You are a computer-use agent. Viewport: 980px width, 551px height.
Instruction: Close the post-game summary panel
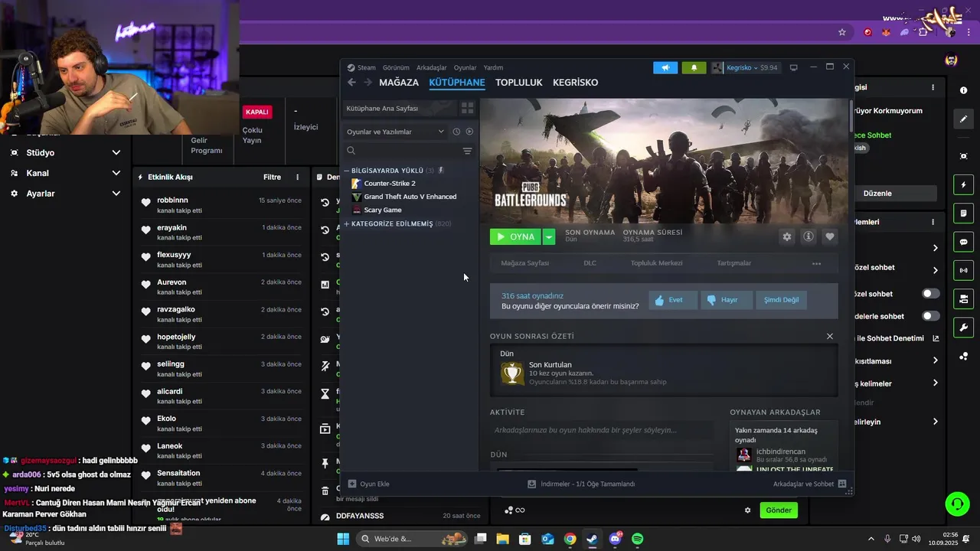pyautogui.click(x=829, y=336)
